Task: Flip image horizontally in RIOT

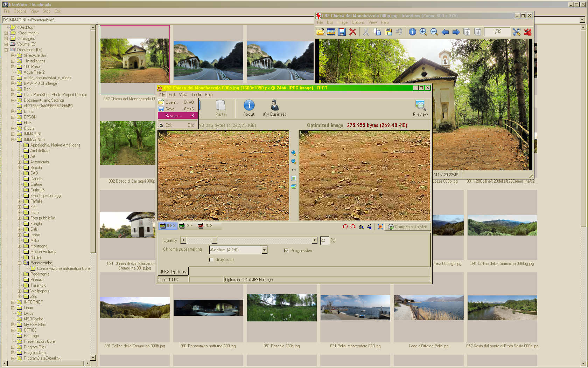Action: point(361,226)
